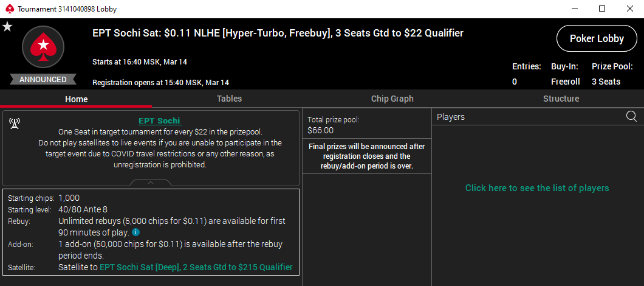
Task: Open player search magnifier icon
Action: point(631,116)
